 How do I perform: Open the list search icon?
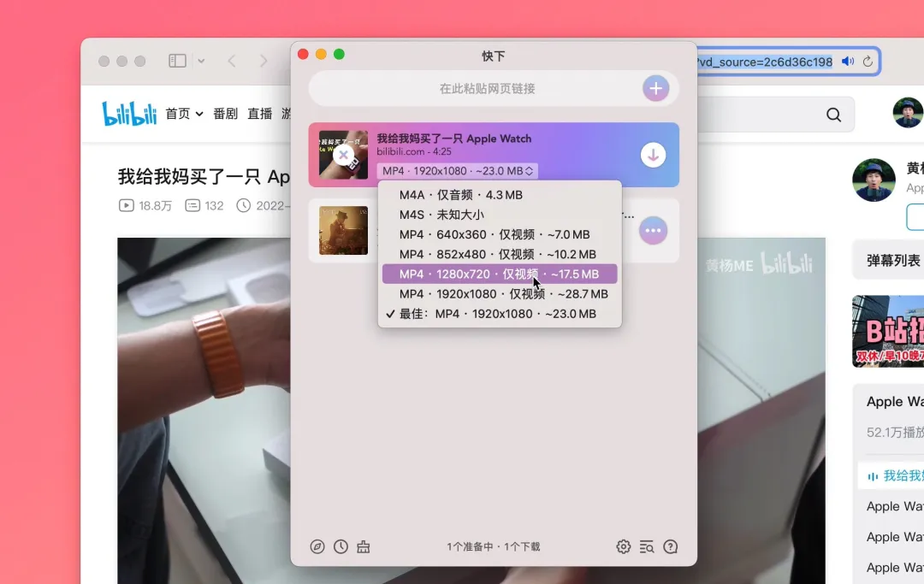click(647, 546)
